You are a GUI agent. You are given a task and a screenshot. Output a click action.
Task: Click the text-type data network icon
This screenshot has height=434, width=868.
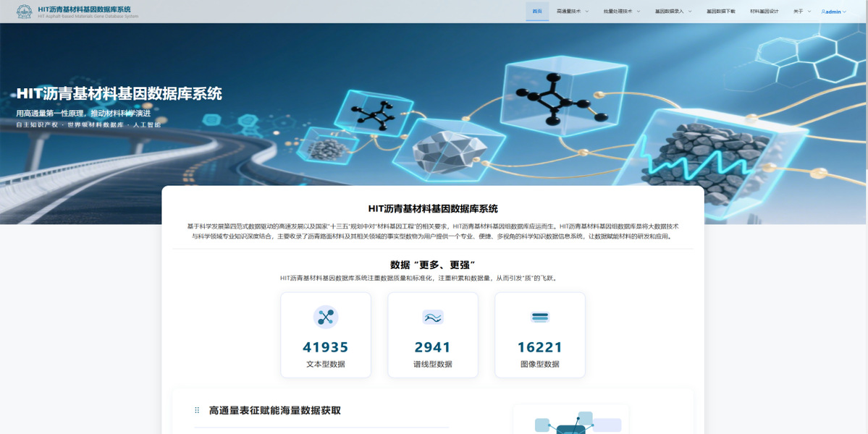[326, 317]
